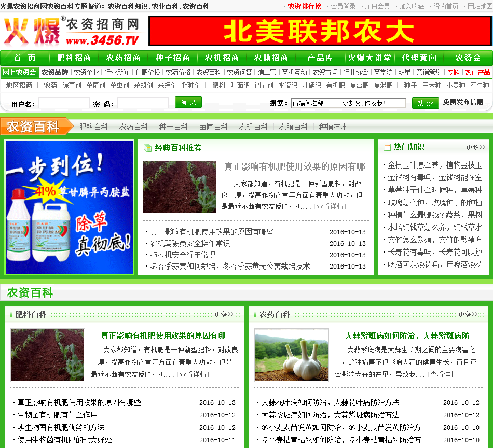The image size is (493, 448).
Task: Open the featured corn field thumbnail in 经典百科推荐
Action: tap(180, 187)
